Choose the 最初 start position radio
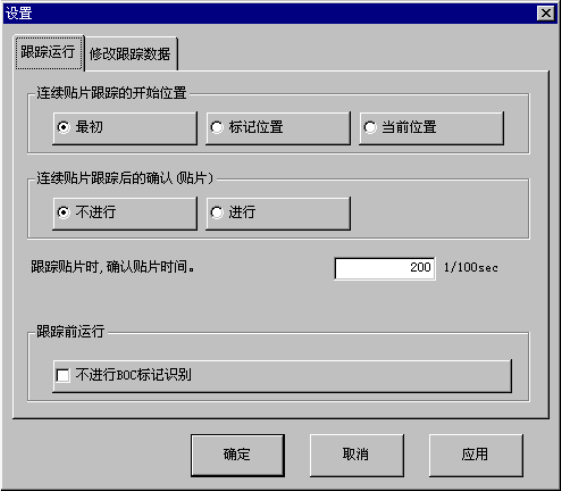 [125, 128]
